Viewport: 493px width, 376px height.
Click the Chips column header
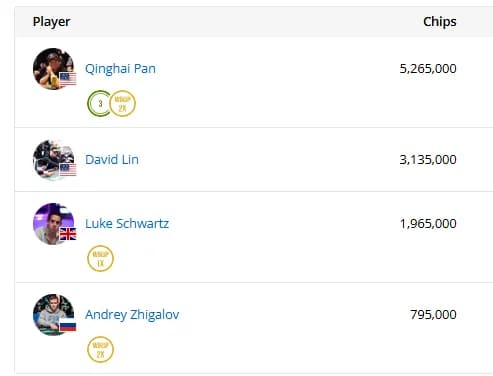click(x=440, y=22)
